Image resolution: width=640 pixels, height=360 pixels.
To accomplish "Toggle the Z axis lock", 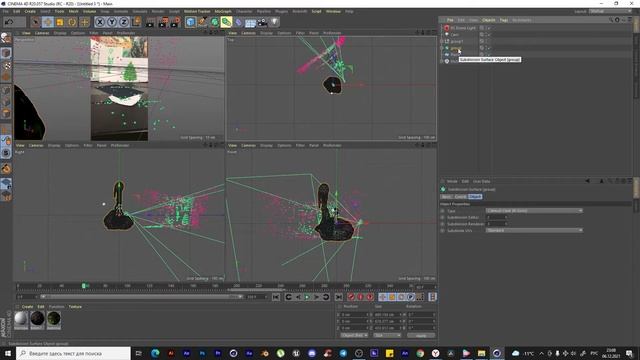I will (124, 22).
